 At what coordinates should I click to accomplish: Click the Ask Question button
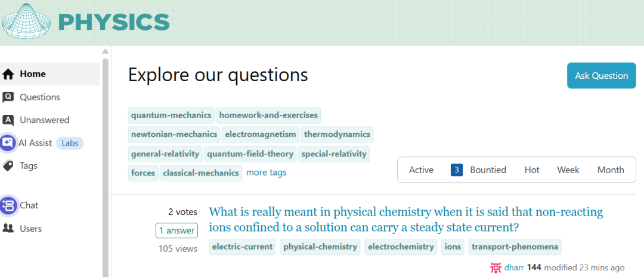coord(601,76)
